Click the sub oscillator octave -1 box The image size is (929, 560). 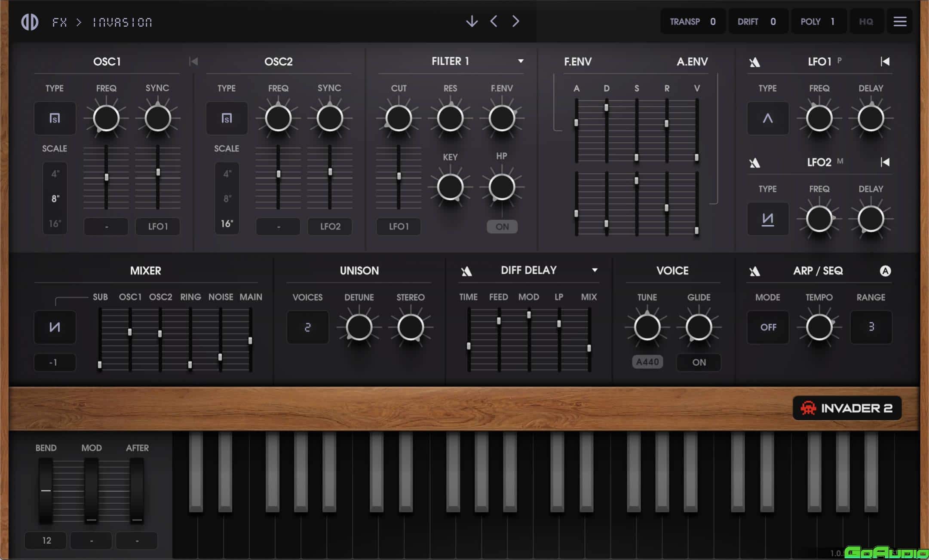tap(55, 362)
